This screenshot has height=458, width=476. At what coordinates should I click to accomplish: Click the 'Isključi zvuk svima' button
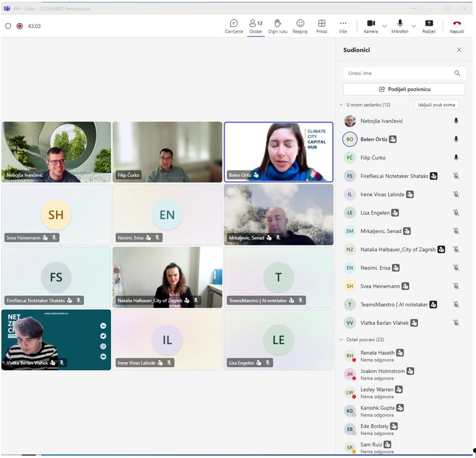click(436, 105)
